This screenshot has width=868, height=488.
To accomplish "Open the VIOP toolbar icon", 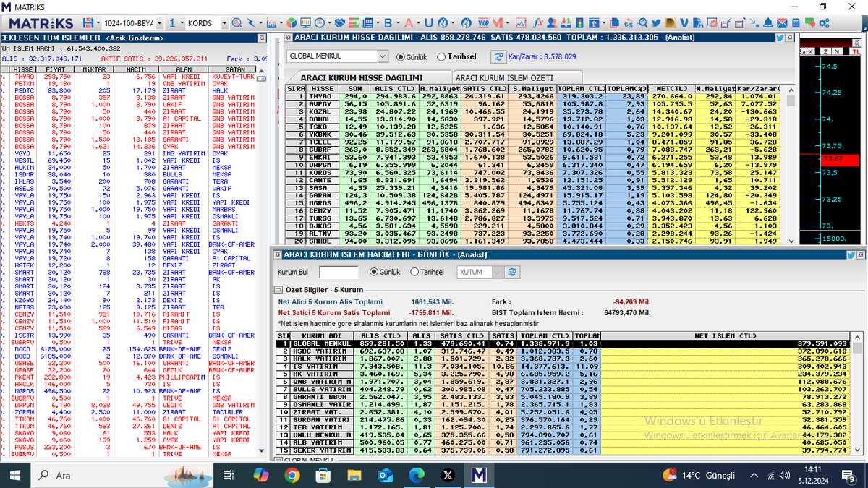I will point(483,23).
